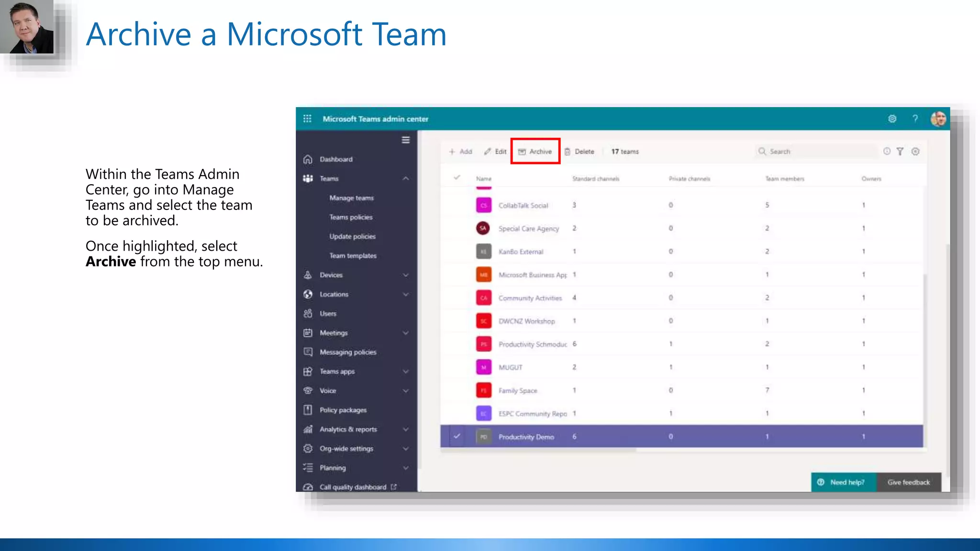This screenshot has height=551, width=980.
Task: Archive the selected team
Action: (535, 152)
